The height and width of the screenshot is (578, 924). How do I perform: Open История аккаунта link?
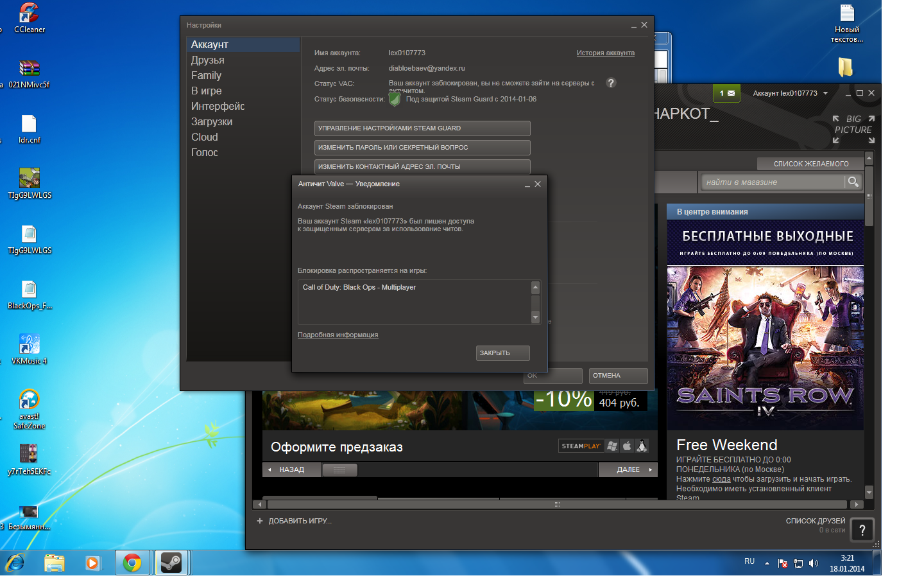click(605, 53)
